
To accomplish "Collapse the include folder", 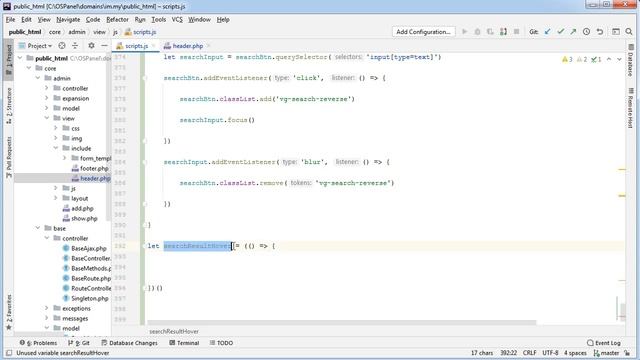I will click(56, 148).
